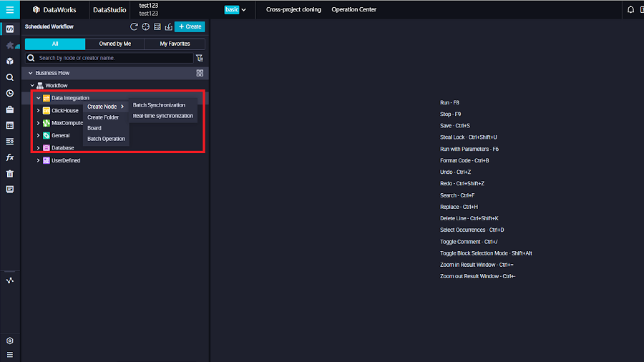Image resolution: width=644 pixels, height=362 pixels.
Task: Click the Create button
Action: pyautogui.click(x=190, y=26)
